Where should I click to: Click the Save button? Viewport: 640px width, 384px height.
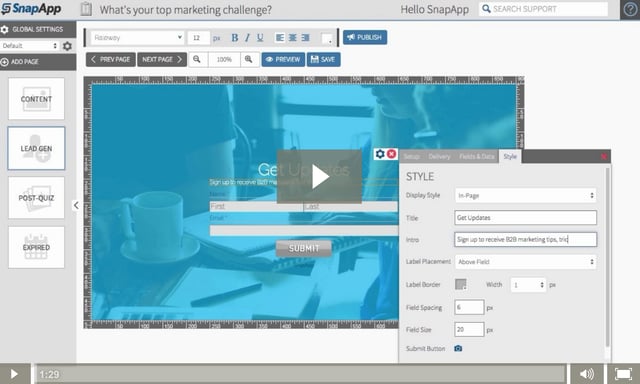click(x=323, y=60)
